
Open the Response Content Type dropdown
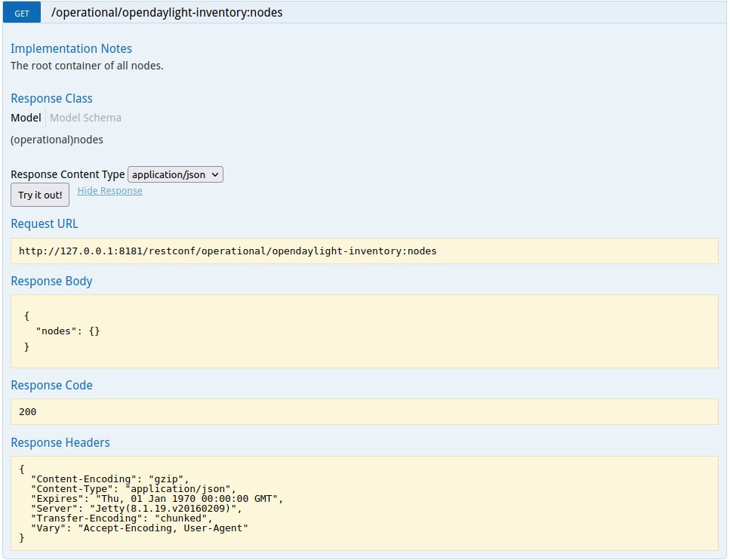pyautogui.click(x=175, y=174)
